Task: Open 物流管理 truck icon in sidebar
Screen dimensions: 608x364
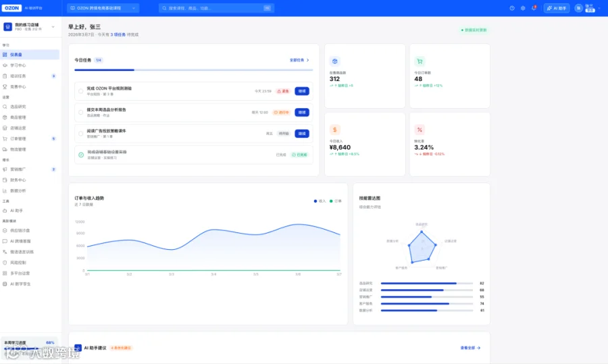Action: (5, 149)
